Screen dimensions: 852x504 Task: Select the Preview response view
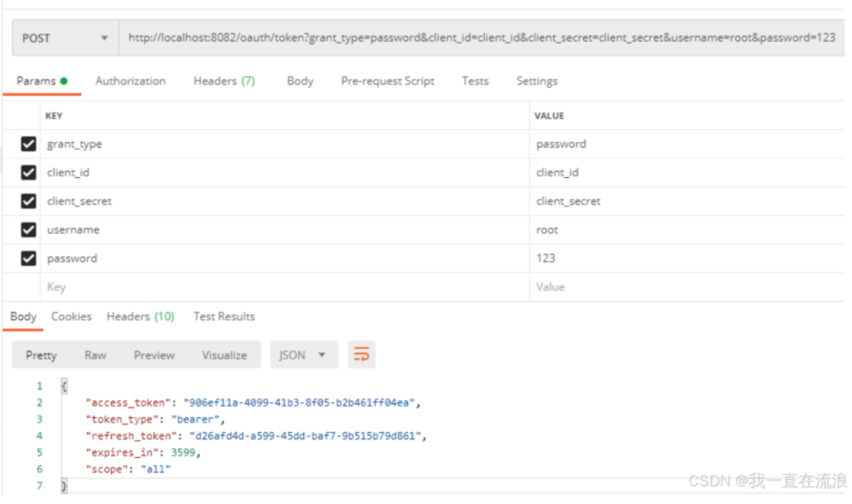[154, 355]
